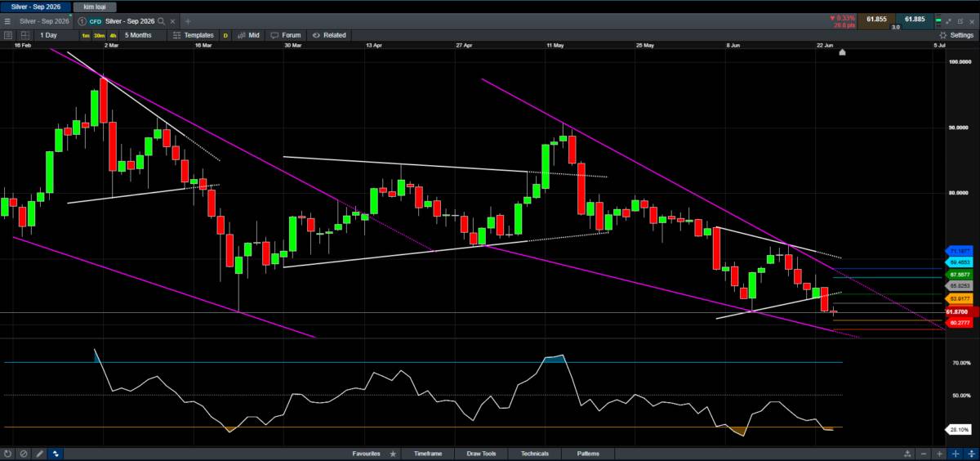The image size is (980, 461).
Task: Click the 11 May date label
Action: (x=555, y=46)
